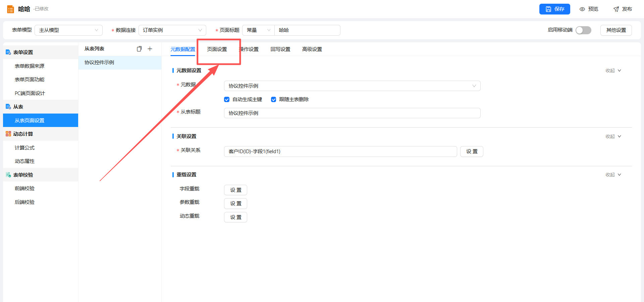Click the 动态计算 group header

pos(41,134)
